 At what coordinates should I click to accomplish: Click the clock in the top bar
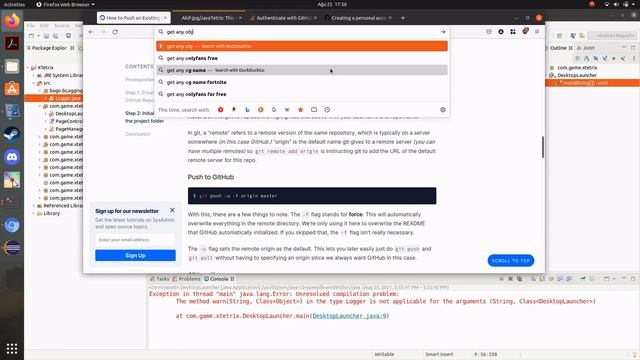point(332,4)
